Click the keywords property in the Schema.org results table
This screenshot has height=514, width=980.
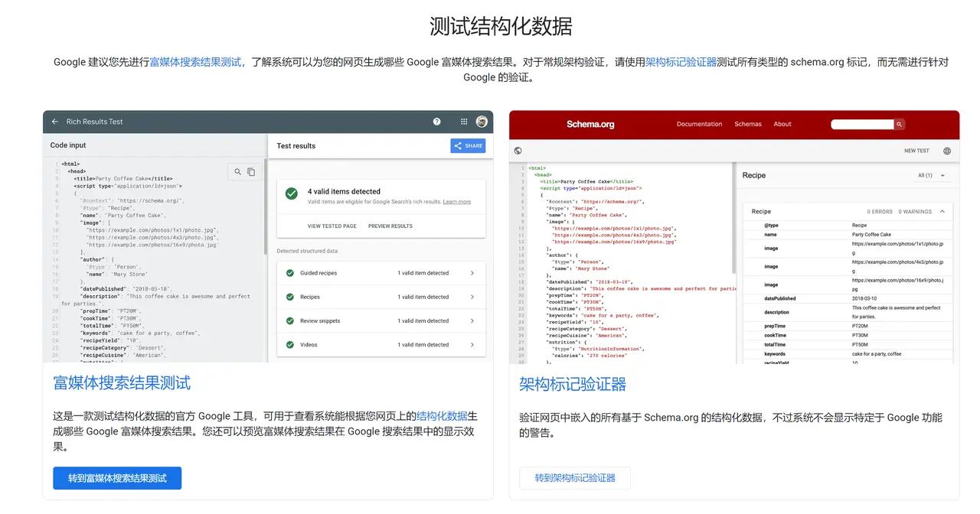[775, 354]
